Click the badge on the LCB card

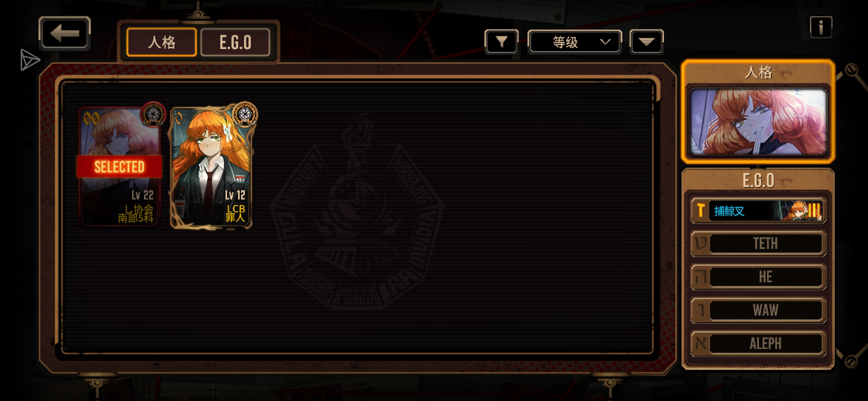tap(245, 114)
